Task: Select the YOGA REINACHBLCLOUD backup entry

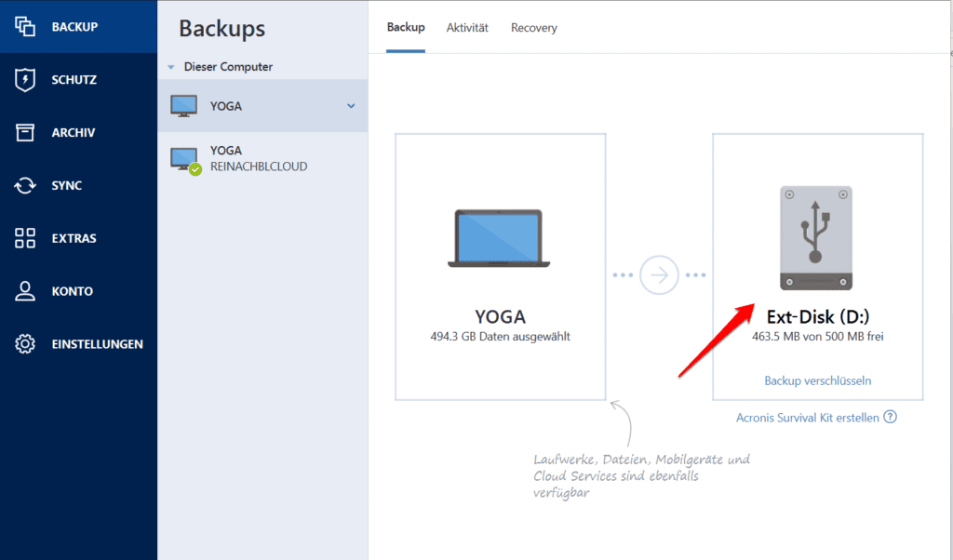Action: point(262,159)
